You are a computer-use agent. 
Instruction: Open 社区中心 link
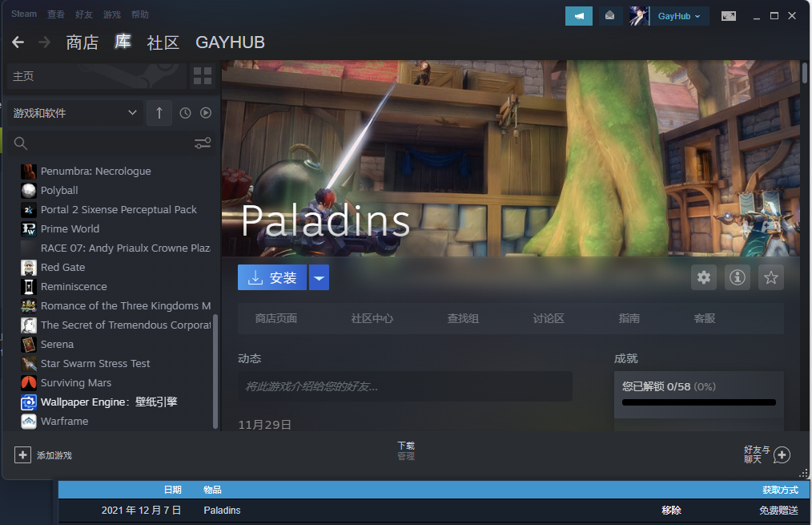pyautogui.click(x=372, y=318)
